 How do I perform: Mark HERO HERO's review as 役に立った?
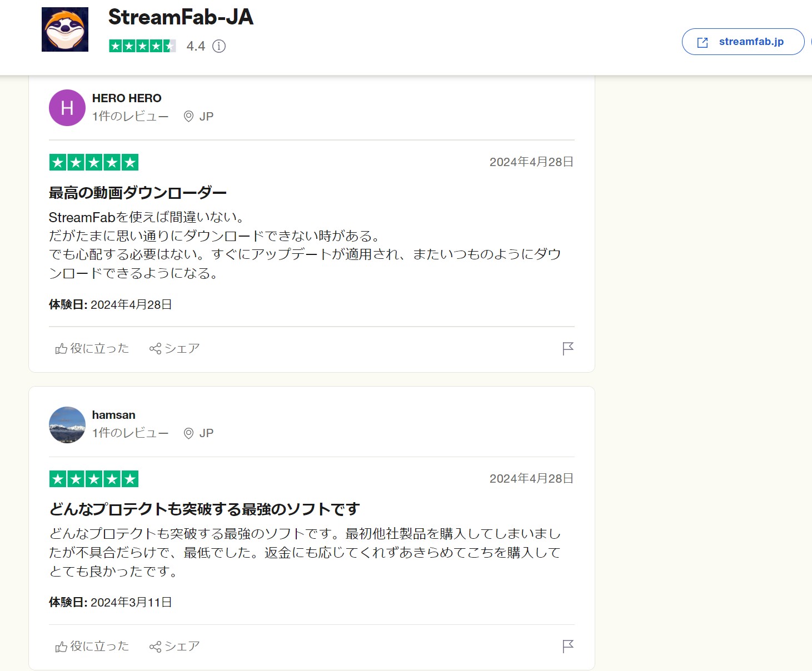coord(92,348)
